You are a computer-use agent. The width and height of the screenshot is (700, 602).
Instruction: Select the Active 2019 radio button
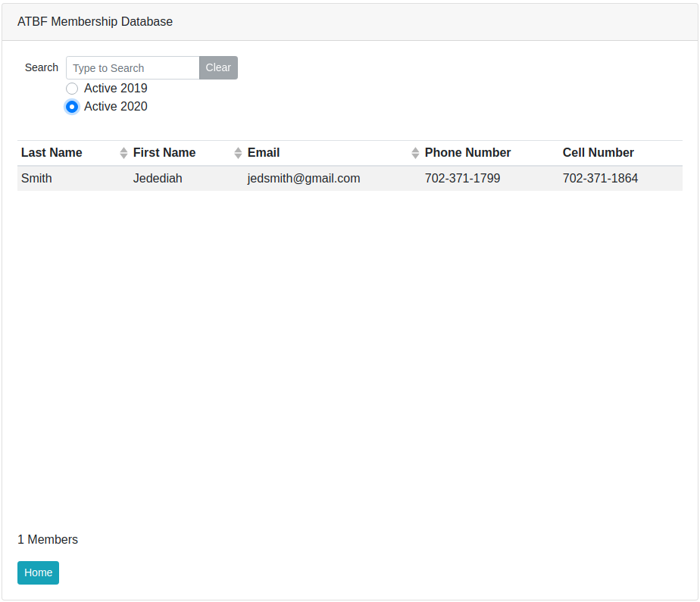(72, 89)
